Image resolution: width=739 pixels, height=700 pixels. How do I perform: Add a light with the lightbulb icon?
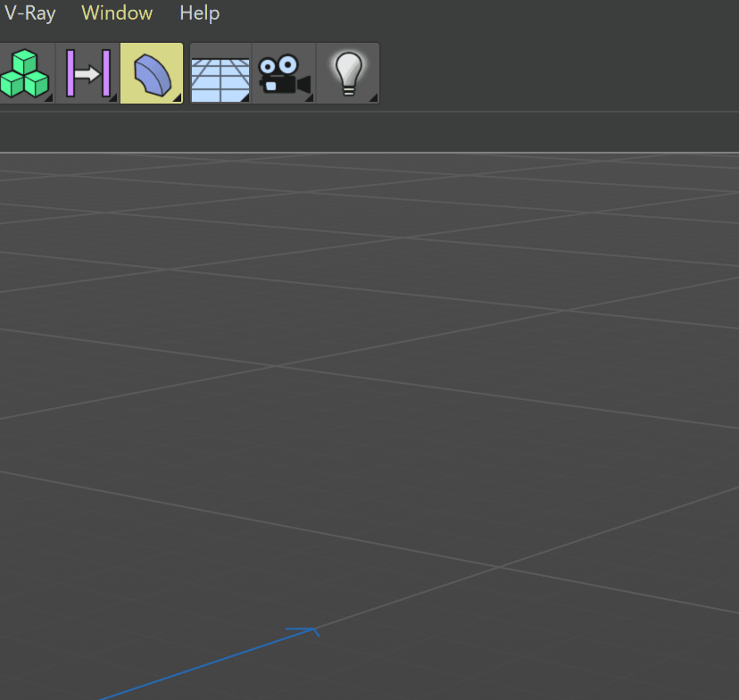tap(348, 73)
